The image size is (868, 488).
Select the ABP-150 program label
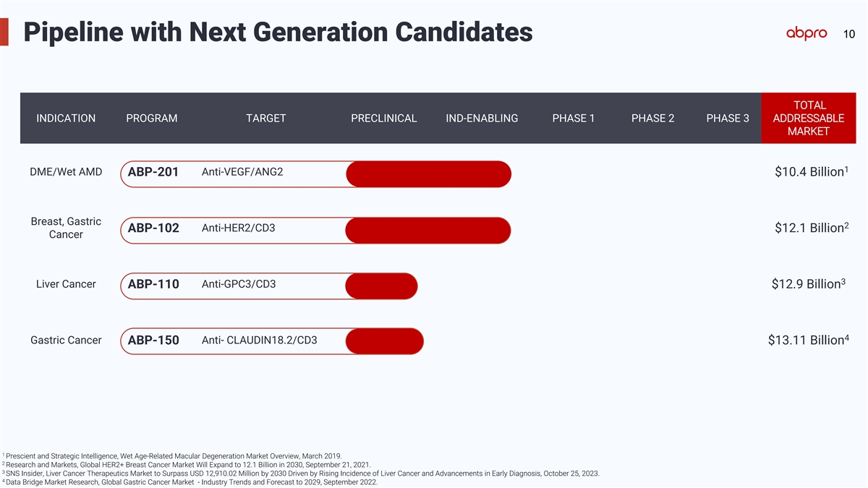(x=153, y=341)
